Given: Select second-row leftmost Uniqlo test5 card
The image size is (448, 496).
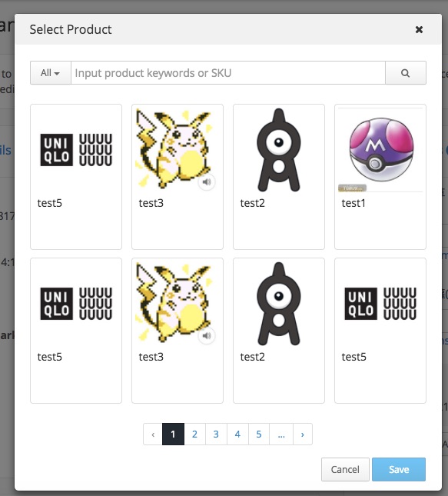Looking at the screenshot, I should pos(76,331).
